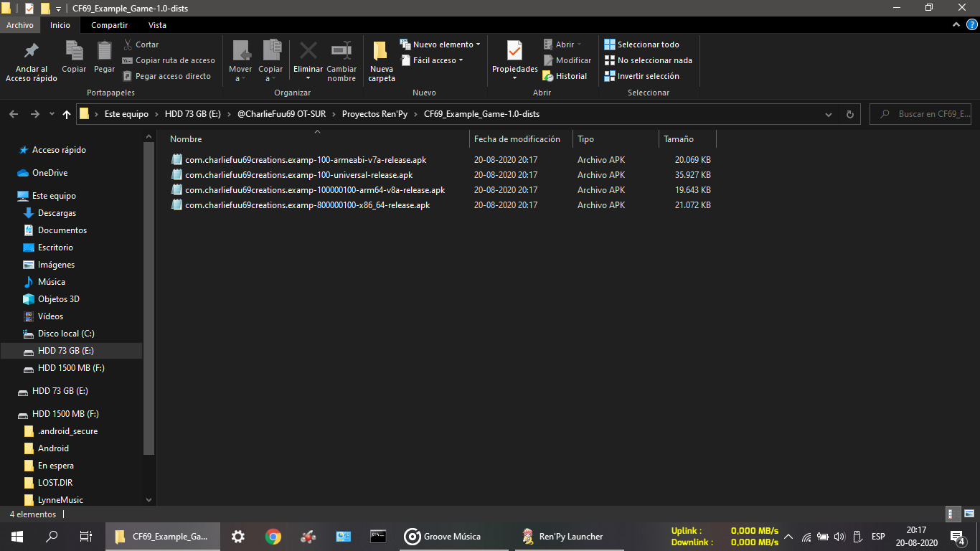Open the address bar history dropdown chevron

click(x=829, y=114)
